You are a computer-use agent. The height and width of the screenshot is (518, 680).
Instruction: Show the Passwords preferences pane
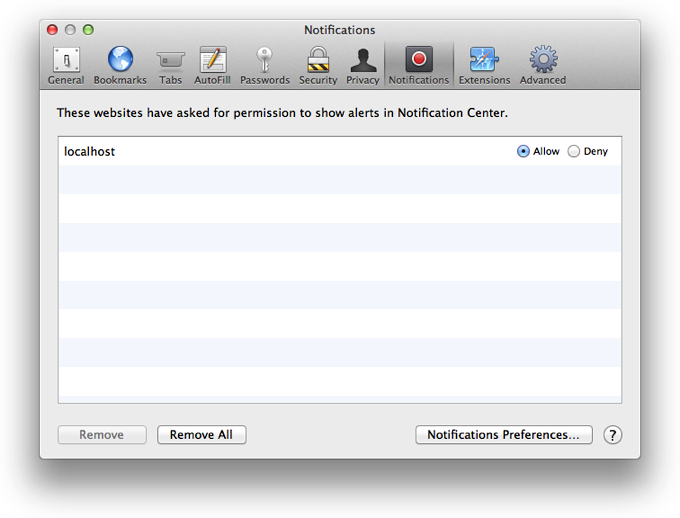pyautogui.click(x=264, y=65)
